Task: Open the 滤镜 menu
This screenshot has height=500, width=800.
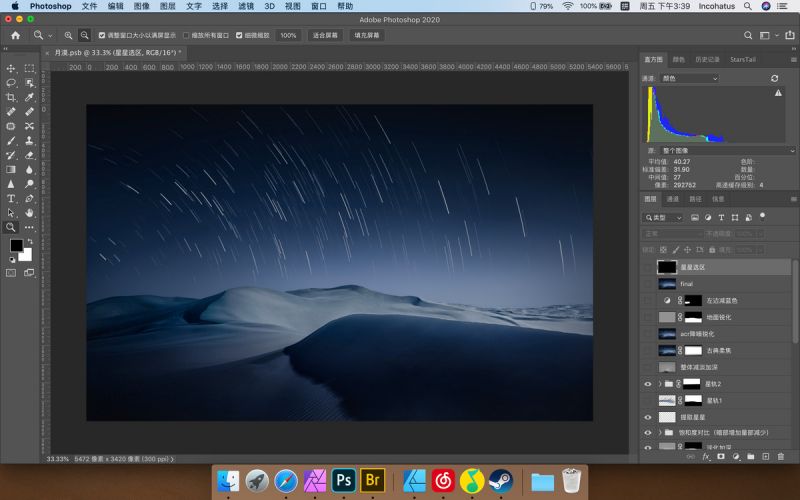Action: pyautogui.click(x=246, y=6)
